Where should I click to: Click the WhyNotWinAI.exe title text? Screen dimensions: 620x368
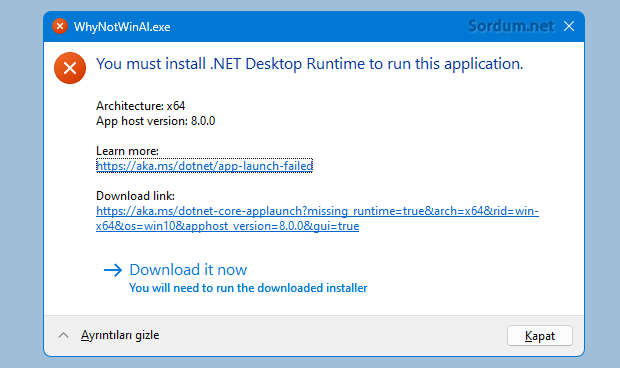click(122, 27)
